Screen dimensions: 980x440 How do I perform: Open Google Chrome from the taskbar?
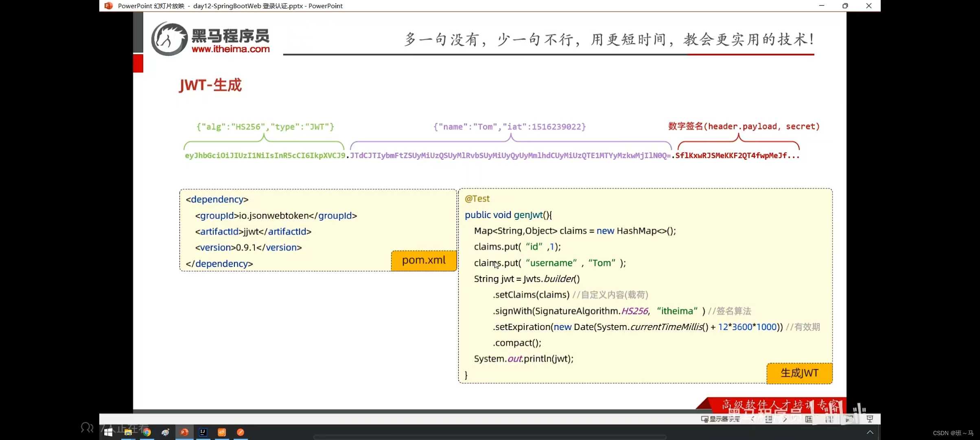pyautogui.click(x=147, y=433)
